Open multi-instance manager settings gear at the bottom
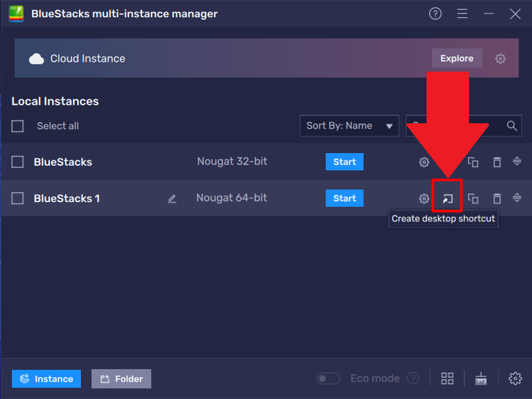Image resolution: width=532 pixels, height=399 pixels. pyautogui.click(x=515, y=378)
